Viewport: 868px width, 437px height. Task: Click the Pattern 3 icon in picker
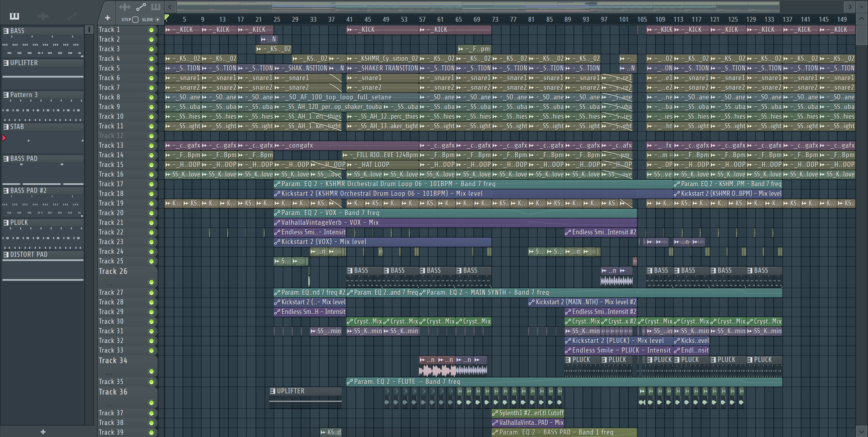(x=6, y=95)
